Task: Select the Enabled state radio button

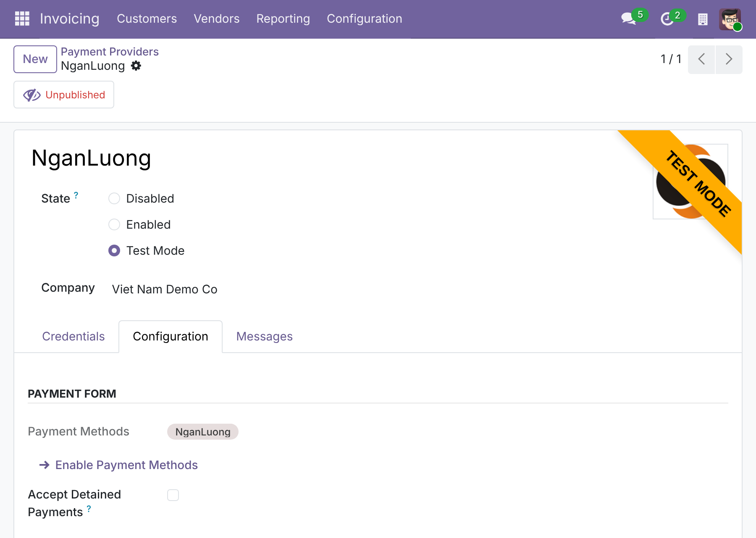Action: point(114,224)
